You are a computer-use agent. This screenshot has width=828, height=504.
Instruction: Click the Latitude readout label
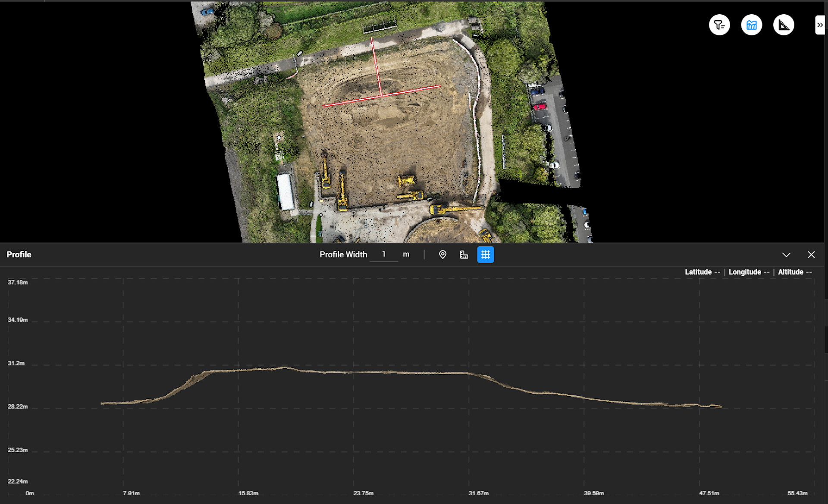coord(698,272)
